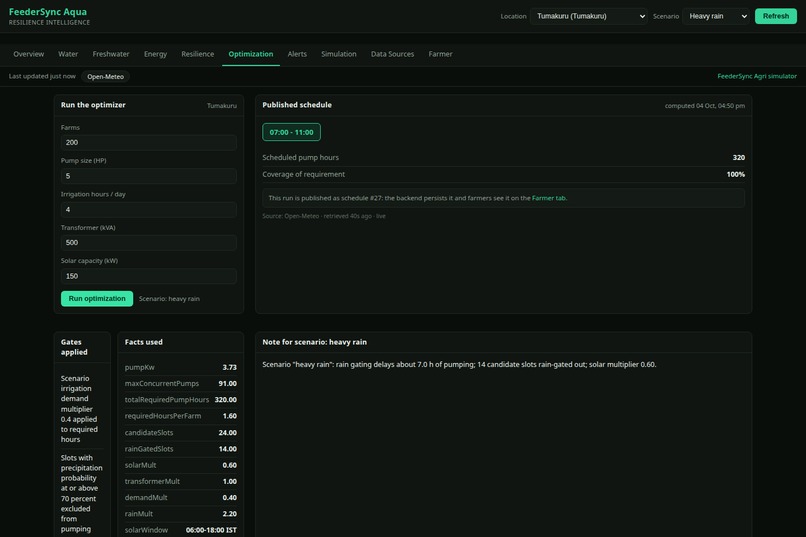Follow the FeederSync Agri simulator link
This screenshot has height=537, width=806.
pyautogui.click(x=757, y=76)
